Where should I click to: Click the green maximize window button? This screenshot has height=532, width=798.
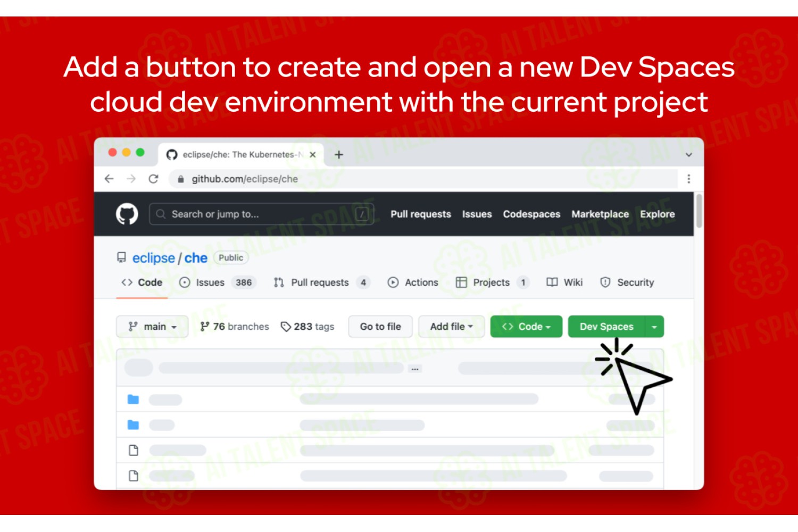(140, 152)
